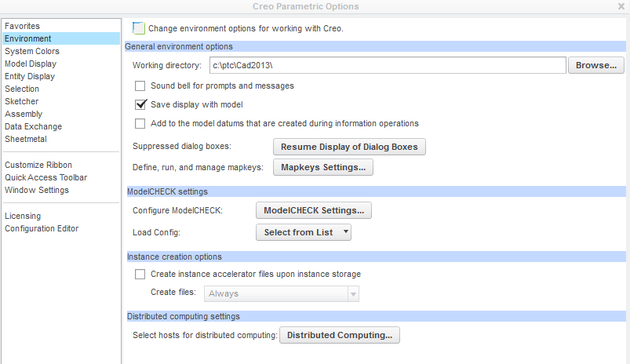
Task: Open the Licensing page
Action: 23,216
